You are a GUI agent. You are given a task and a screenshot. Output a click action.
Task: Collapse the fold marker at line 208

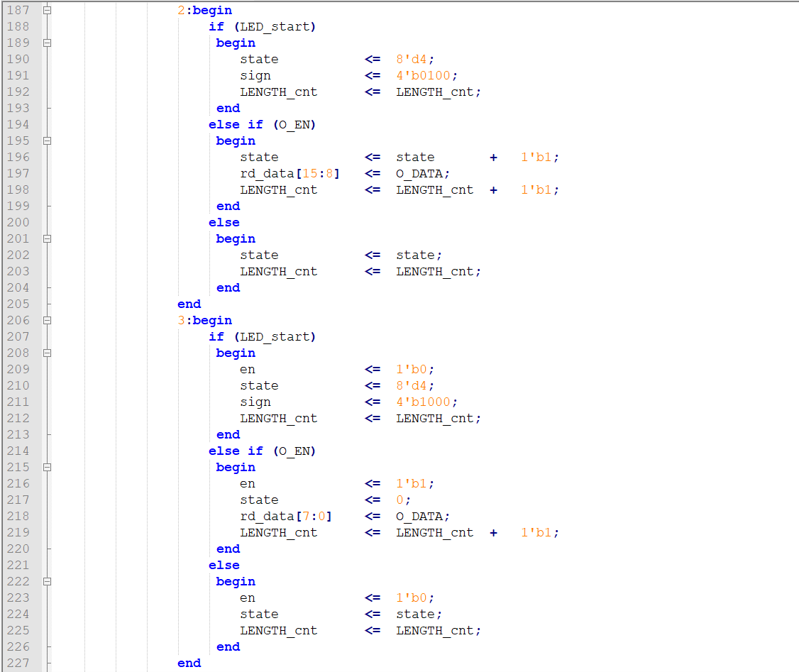47,353
